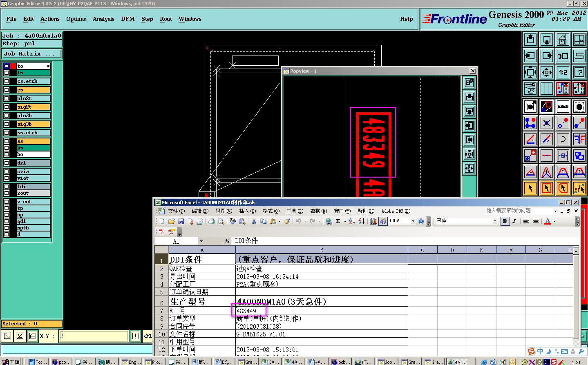
Task: Click the Excel print icon
Action: (211, 221)
